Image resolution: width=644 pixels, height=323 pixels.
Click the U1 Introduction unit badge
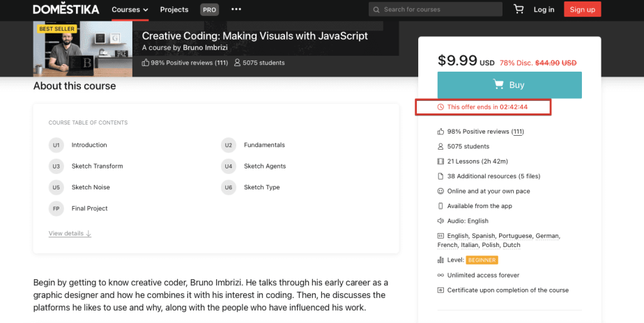tap(56, 145)
